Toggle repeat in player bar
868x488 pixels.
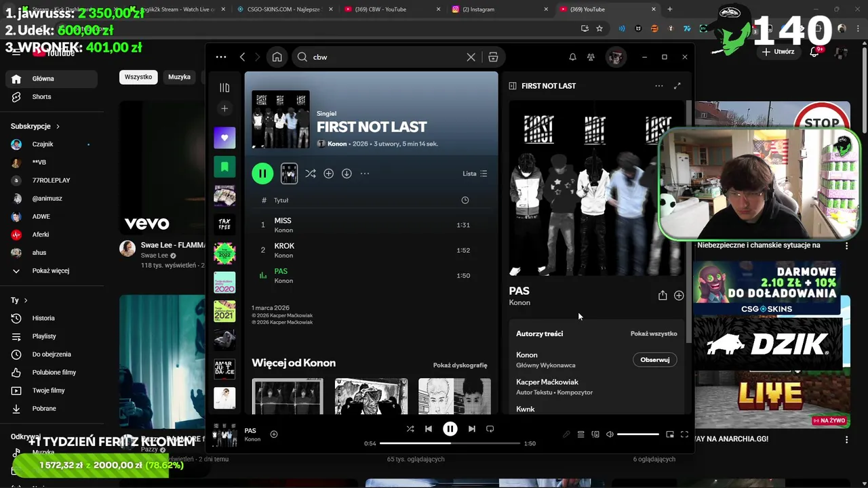click(490, 429)
